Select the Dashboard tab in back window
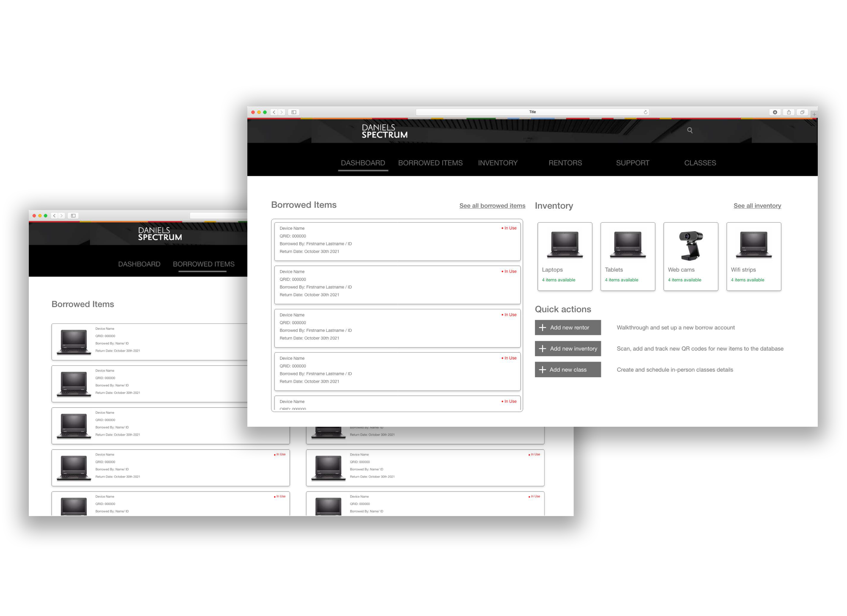The height and width of the screenshot is (616, 847). (139, 264)
